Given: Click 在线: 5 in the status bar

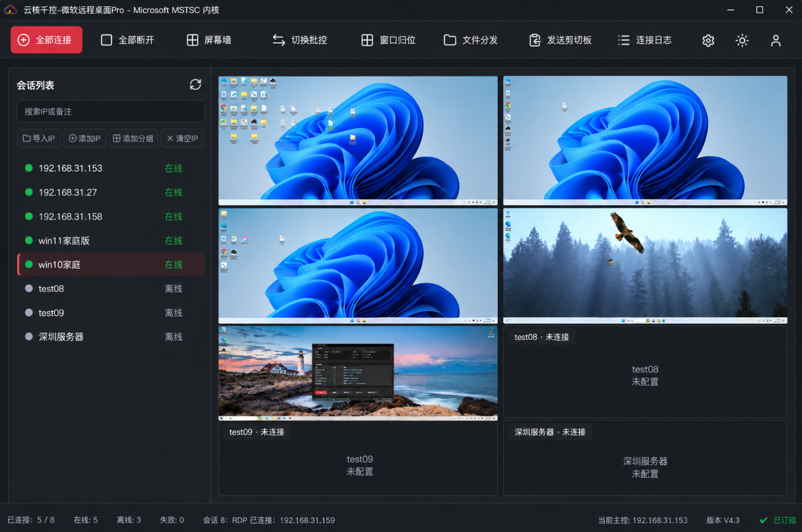Looking at the screenshot, I should point(85,520).
